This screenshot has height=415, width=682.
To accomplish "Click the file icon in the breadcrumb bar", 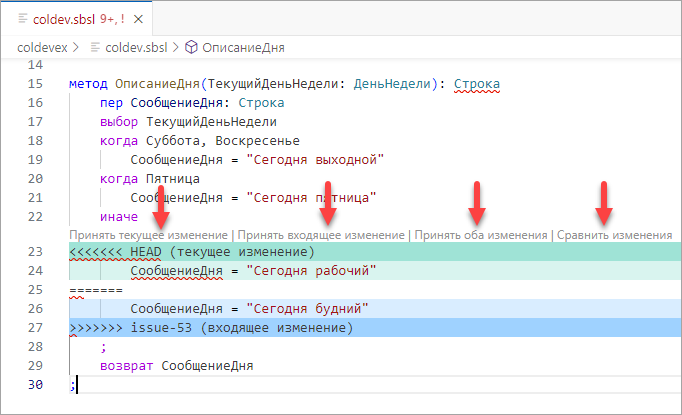I will click(95, 46).
